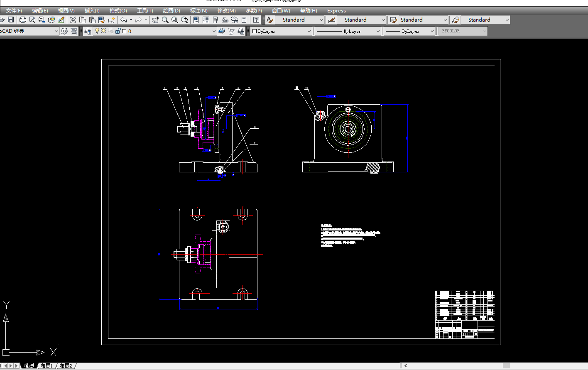Image resolution: width=588 pixels, height=370 pixels.
Task: Click the Help question mark icon
Action: [257, 20]
